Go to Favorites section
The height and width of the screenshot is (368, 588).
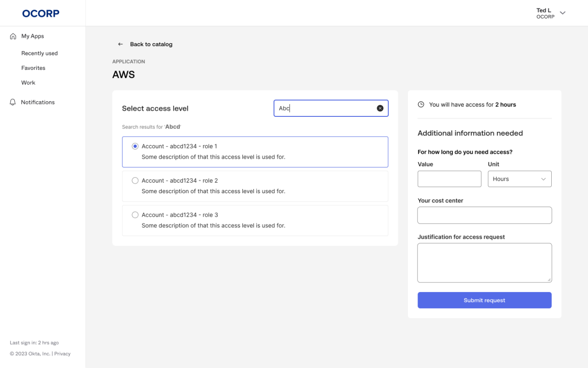(x=33, y=68)
